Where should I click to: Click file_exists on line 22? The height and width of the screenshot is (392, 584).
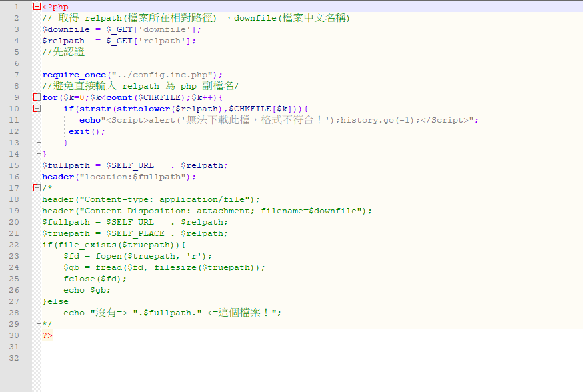[x=87, y=245]
